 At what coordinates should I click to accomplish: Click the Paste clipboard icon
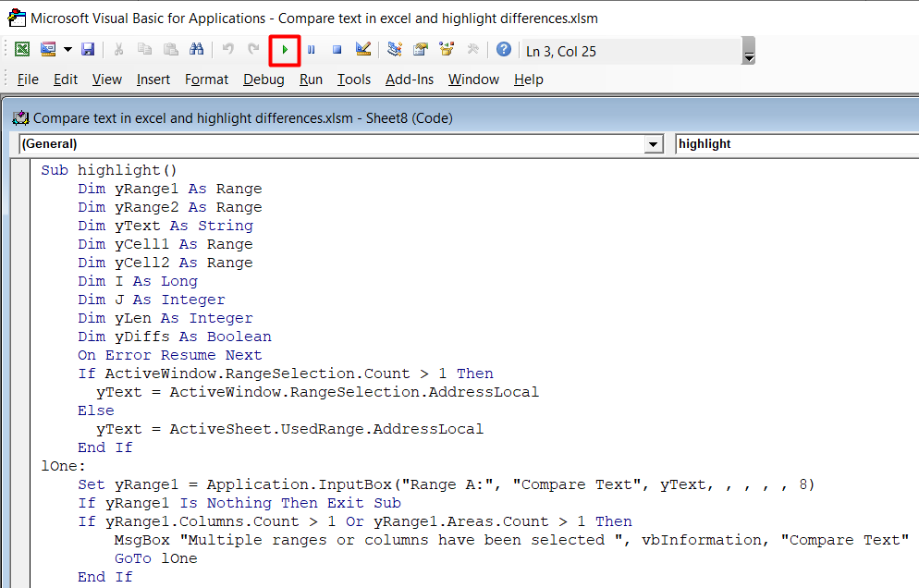(x=170, y=50)
